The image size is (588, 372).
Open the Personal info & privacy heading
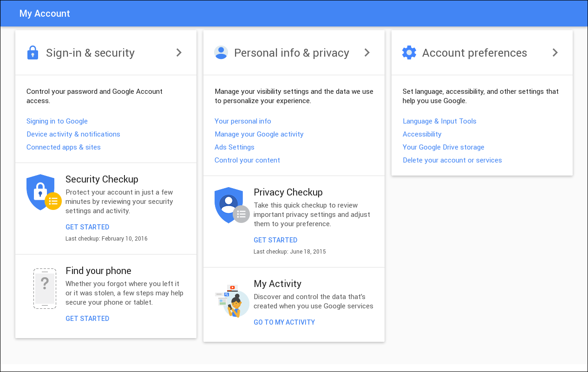(292, 53)
